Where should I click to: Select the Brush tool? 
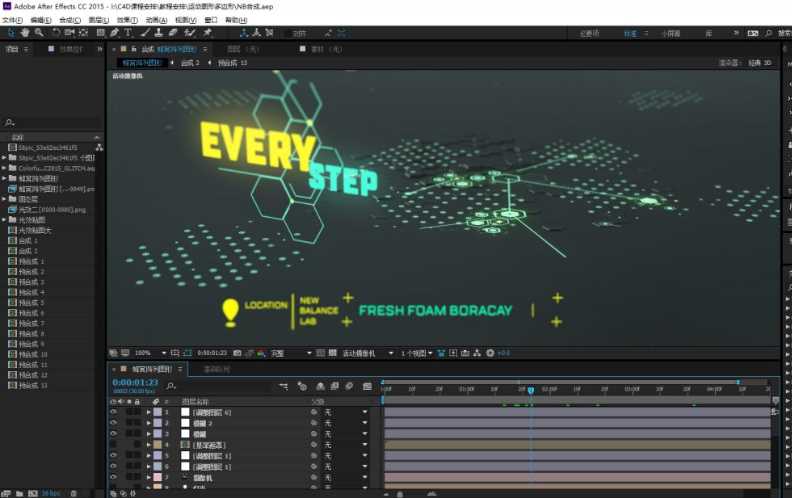point(145,33)
